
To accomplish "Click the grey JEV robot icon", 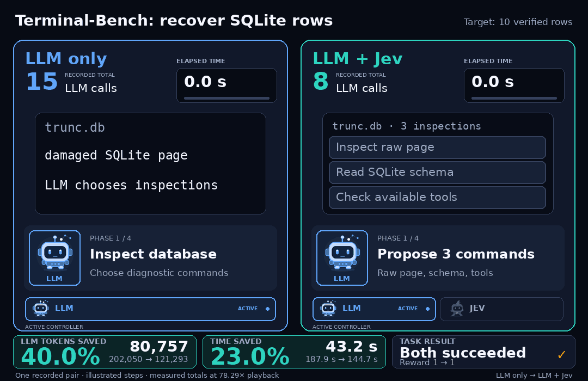I will (x=457, y=309).
